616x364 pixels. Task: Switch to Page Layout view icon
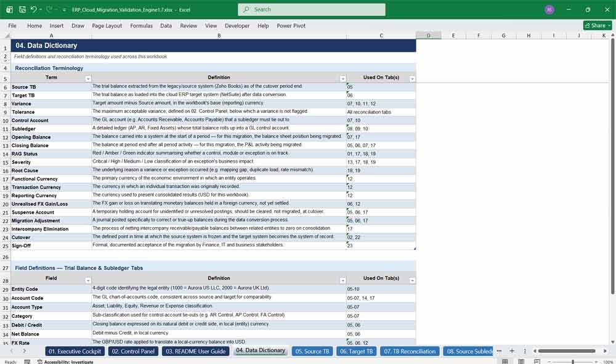coord(521,362)
